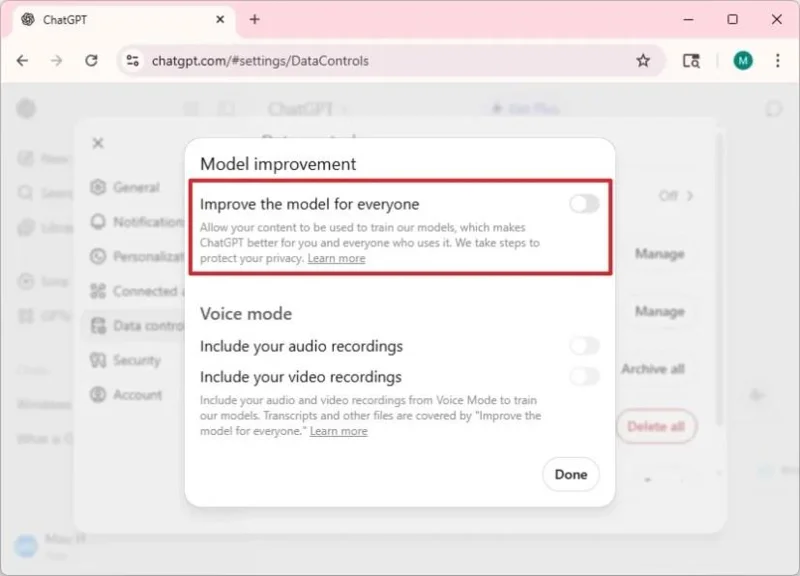The height and width of the screenshot is (576, 800).
Task: Click the settings dialog scrollbar
Action: 719,278
